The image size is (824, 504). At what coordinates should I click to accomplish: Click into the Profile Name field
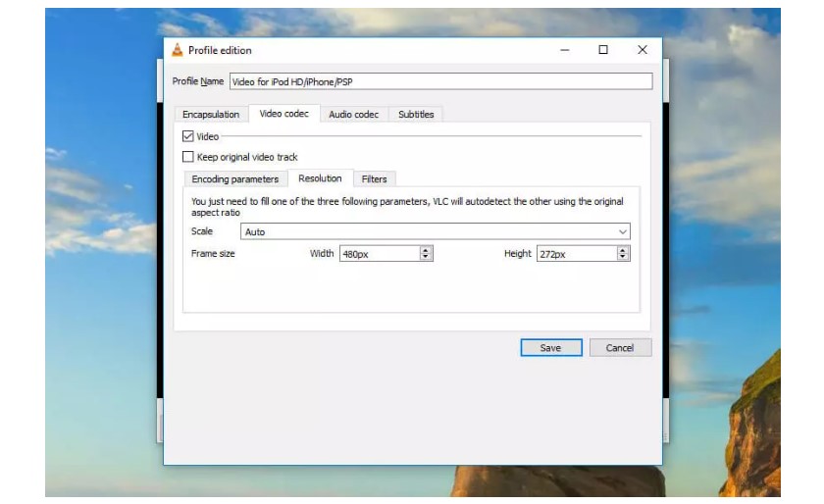coord(440,81)
